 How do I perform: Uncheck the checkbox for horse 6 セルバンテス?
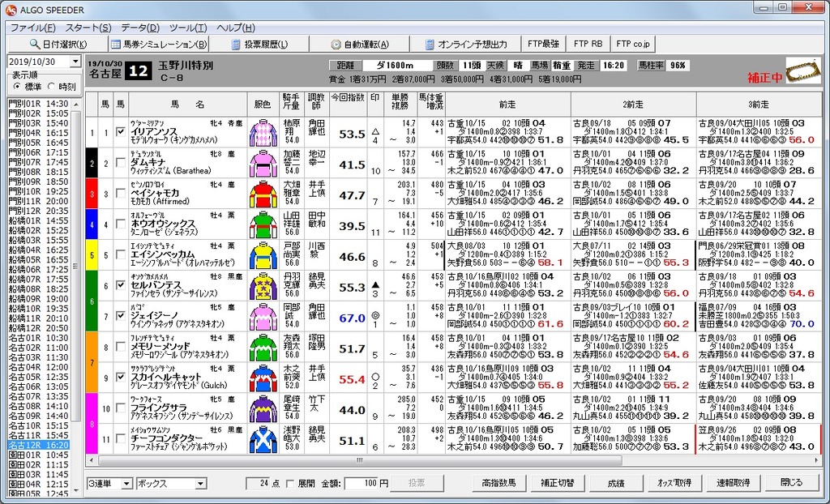[x=121, y=285]
